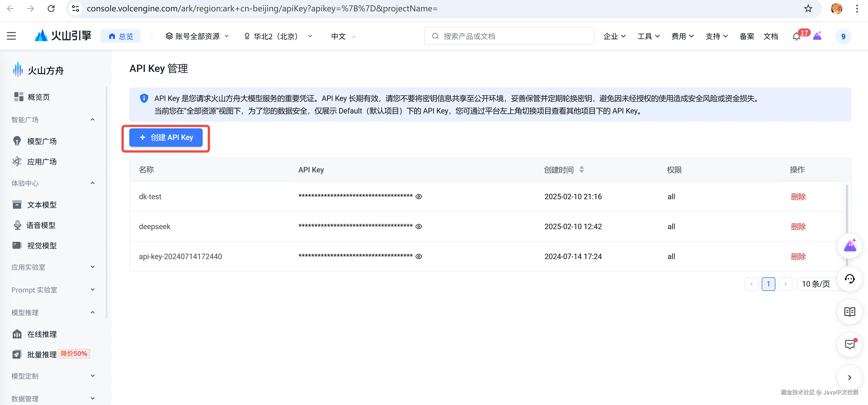Open the documentation book icon

click(849, 312)
